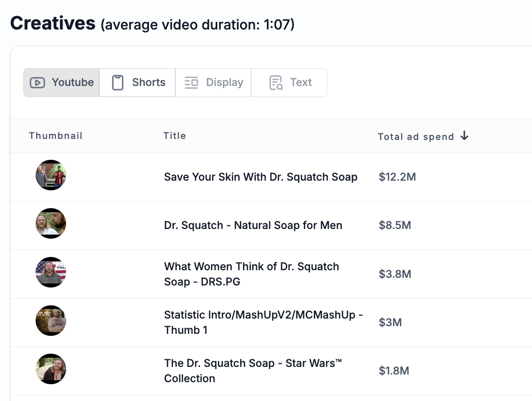The image size is (532, 401).
Task: Select the $8.5M ad spend value
Action: [x=395, y=225]
